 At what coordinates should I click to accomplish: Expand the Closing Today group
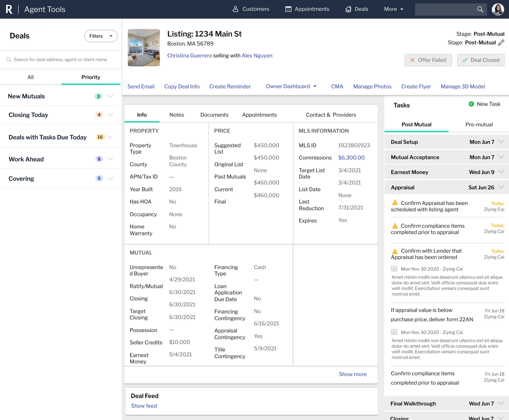point(60,115)
